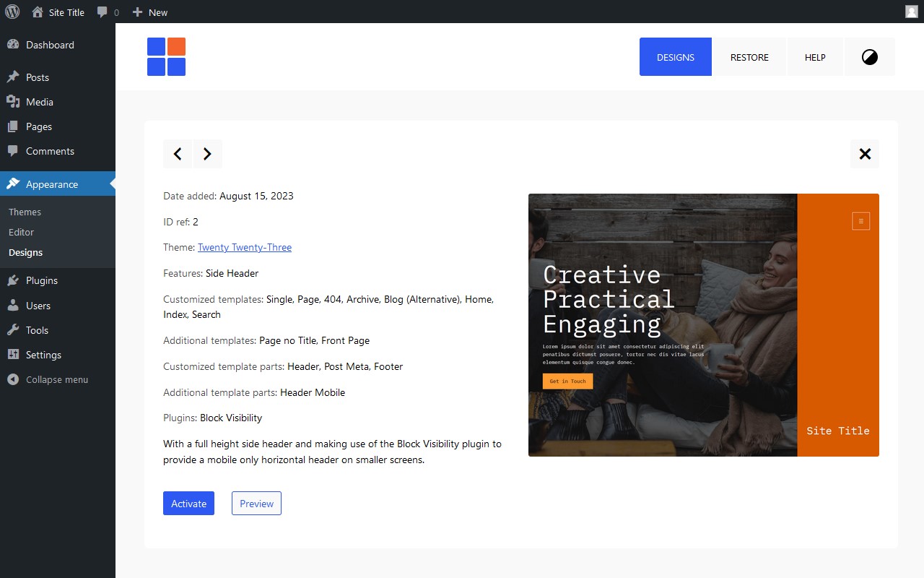Click the Dashboard gauge icon
Image resolution: width=924 pixels, height=578 pixels.
point(13,45)
